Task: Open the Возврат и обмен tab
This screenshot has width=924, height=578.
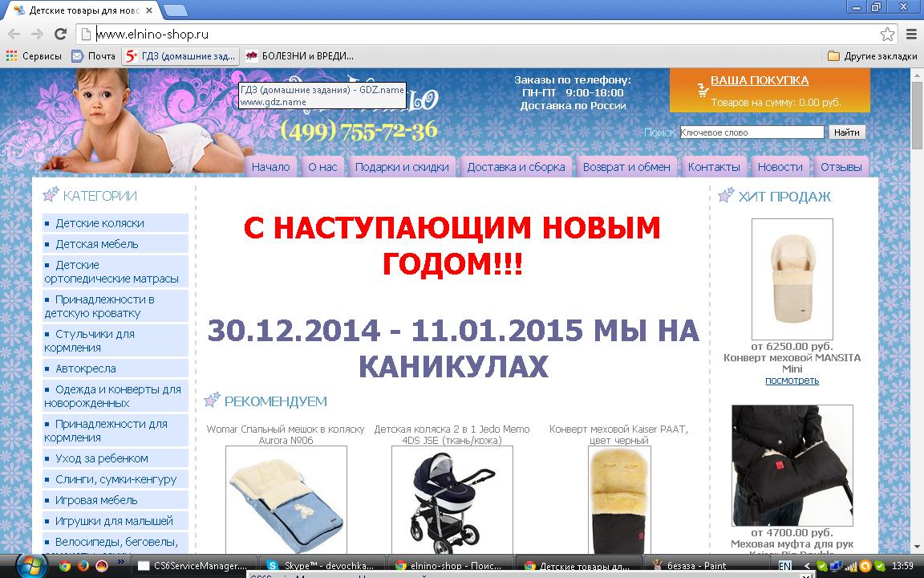Action: coord(626,167)
